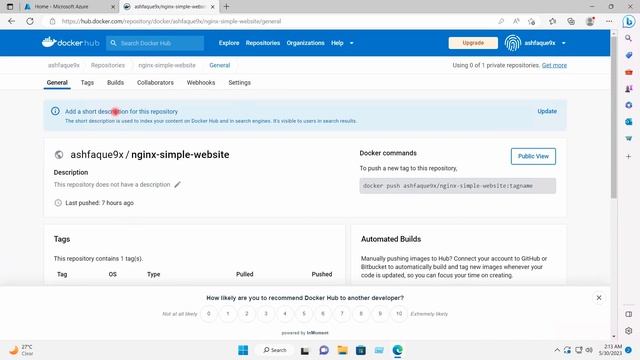Reload the page with refresh icon
The image size is (640, 360).
tap(30, 21)
